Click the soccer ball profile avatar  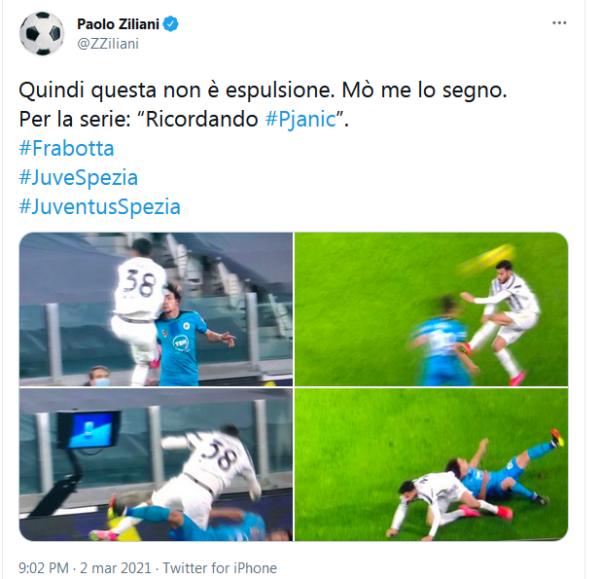point(42,33)
